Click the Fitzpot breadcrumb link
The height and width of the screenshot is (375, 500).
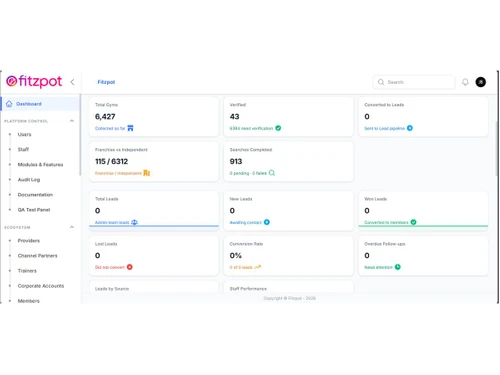106,82
